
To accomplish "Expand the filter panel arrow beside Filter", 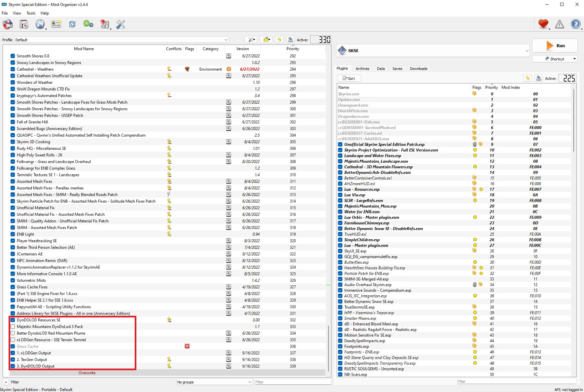I will 6,382.
